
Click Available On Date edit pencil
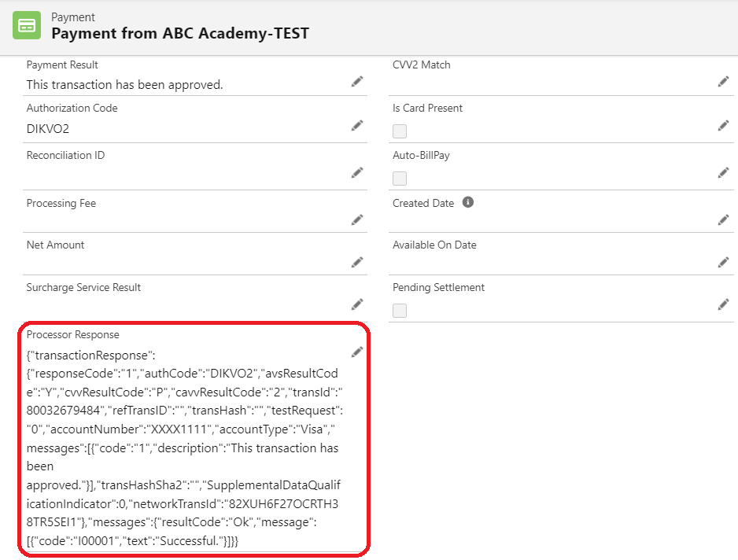pos(723,262)
